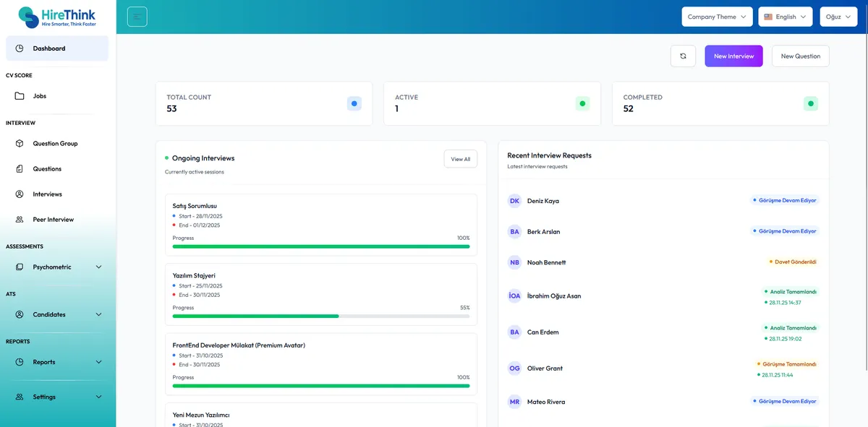
Task: Open FrontEnd Developer Mülakat interview card
Action: click(x=321, y=364)
